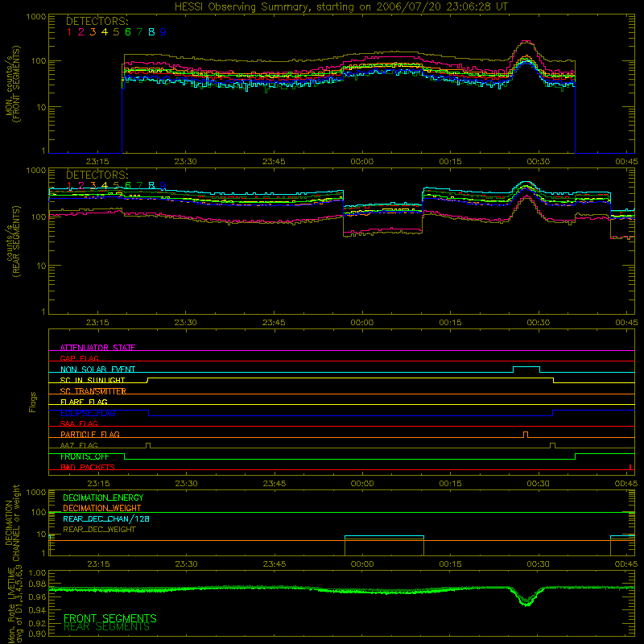Screen dimensions: 644x644
Task: Click the GAP FLAG label
Action: click(x=79, y=358)
